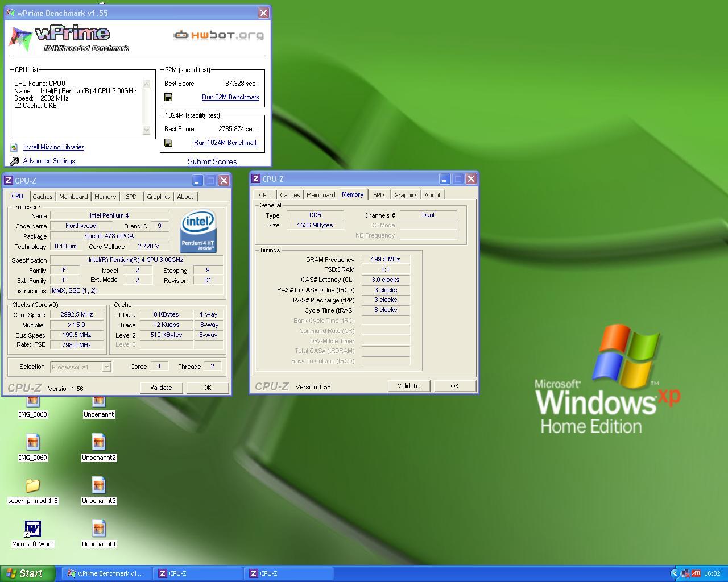Run the 32M Benchmark
728x582 pixels.
pos(230,97)
